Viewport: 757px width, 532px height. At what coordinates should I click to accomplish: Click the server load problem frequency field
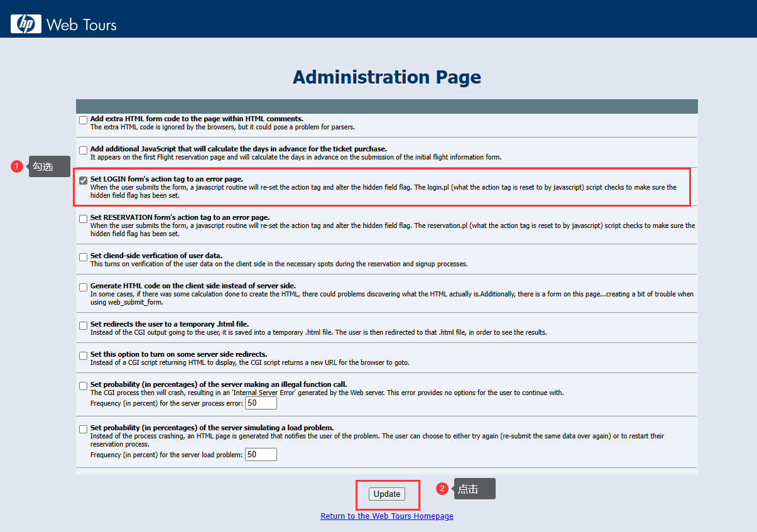[x=261, y=454]
